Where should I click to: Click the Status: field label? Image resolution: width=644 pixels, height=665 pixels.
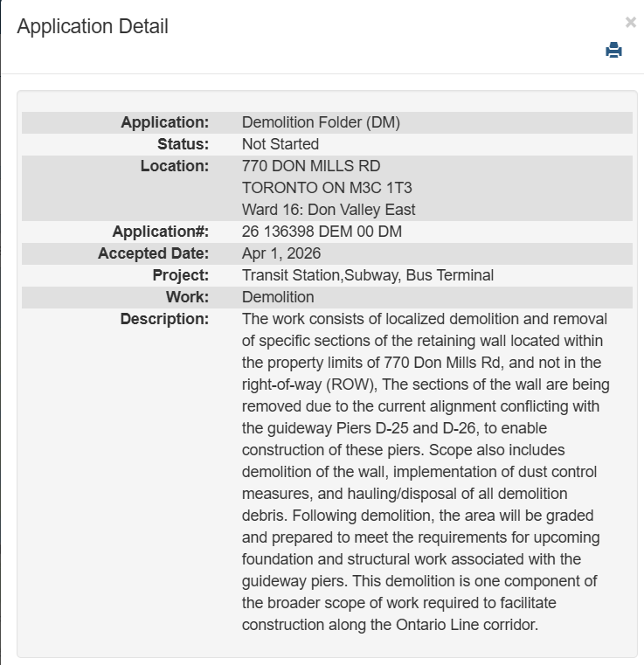tap(183, 144)
